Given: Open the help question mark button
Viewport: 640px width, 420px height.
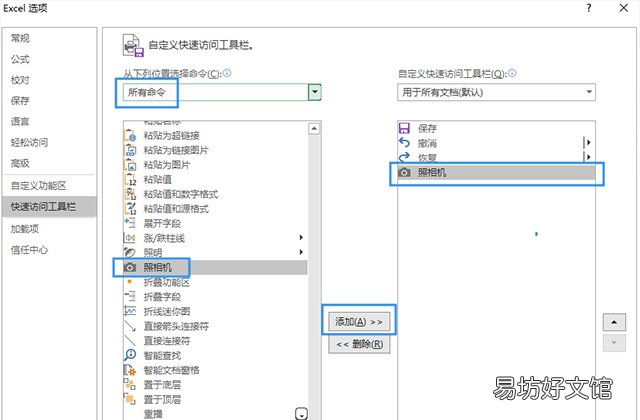Looking at the screenshot, I should click(x=589, y=8).
